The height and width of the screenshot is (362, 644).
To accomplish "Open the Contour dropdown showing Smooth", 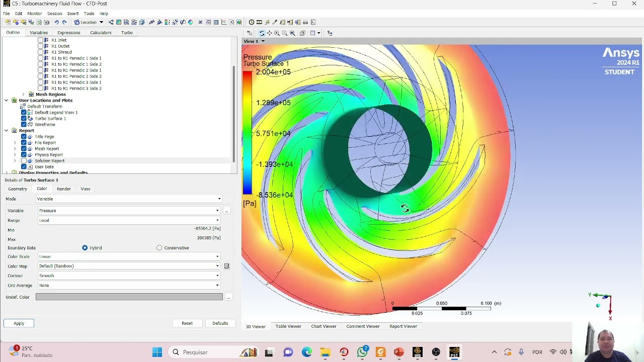I will click(129, 276).
